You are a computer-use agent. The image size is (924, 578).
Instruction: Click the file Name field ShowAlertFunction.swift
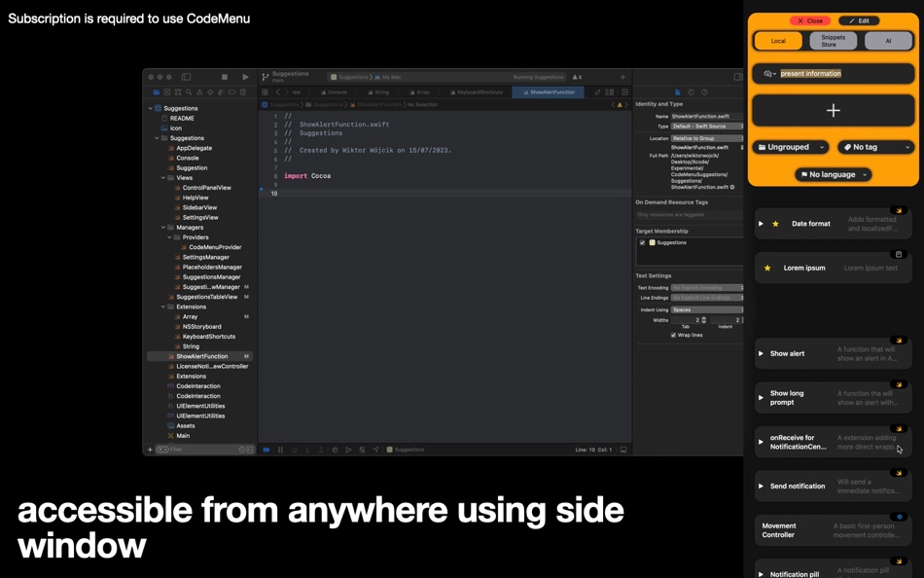pyautogui.click(x=706, y=116)
